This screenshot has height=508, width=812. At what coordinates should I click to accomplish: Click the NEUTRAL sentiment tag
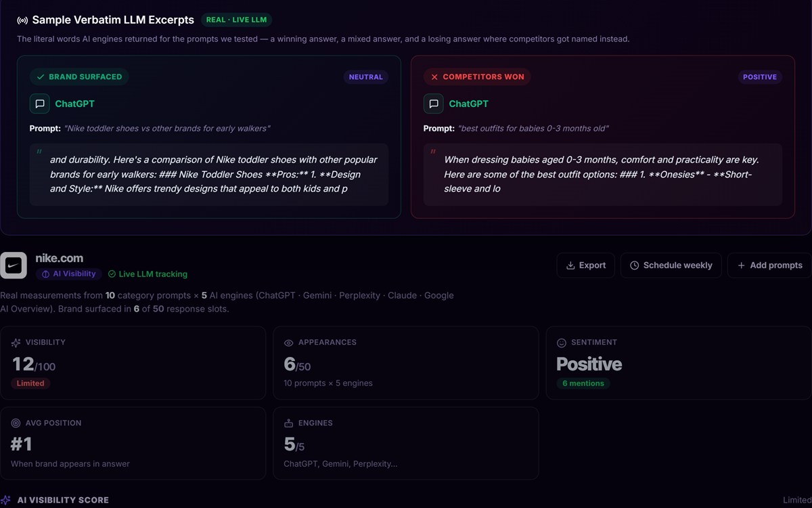365,77
